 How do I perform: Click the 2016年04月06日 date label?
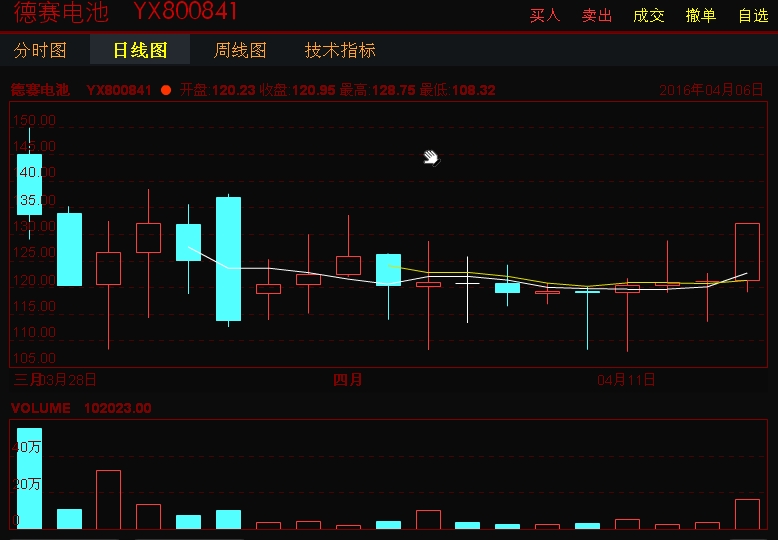pos(711,90)
